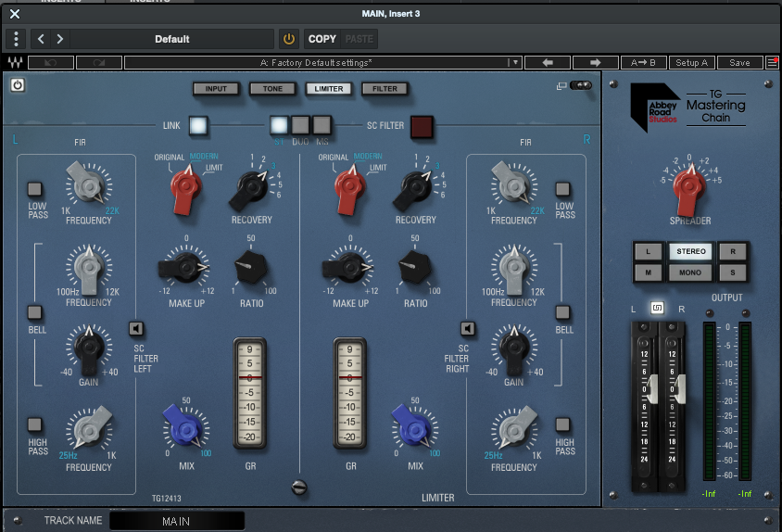Click the left blue MIX knob
The height and width of the screenshot is (532, 782).
pyautogui.click(x=185, y=428)
